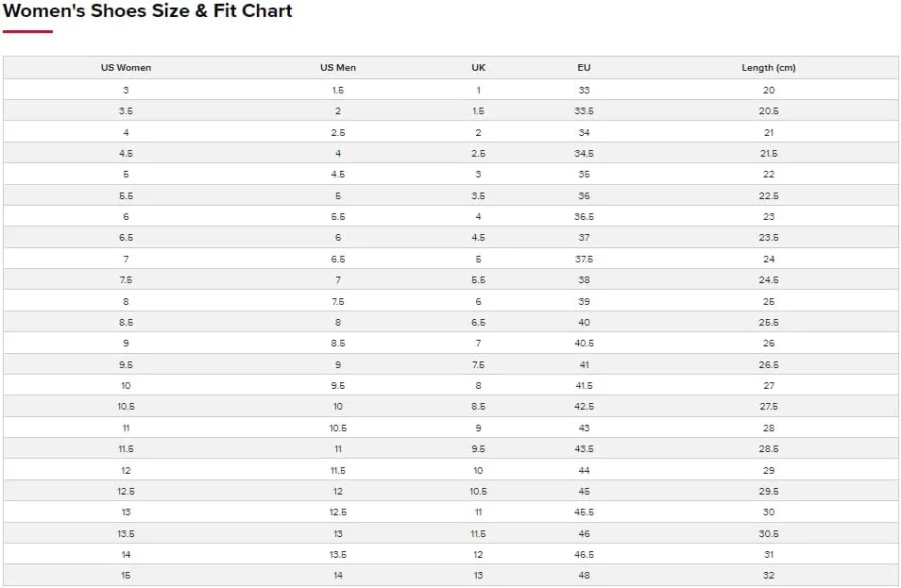Click the 'Length (cm)' column header
Screen dimensions: 901x588
tap(768, 68)
